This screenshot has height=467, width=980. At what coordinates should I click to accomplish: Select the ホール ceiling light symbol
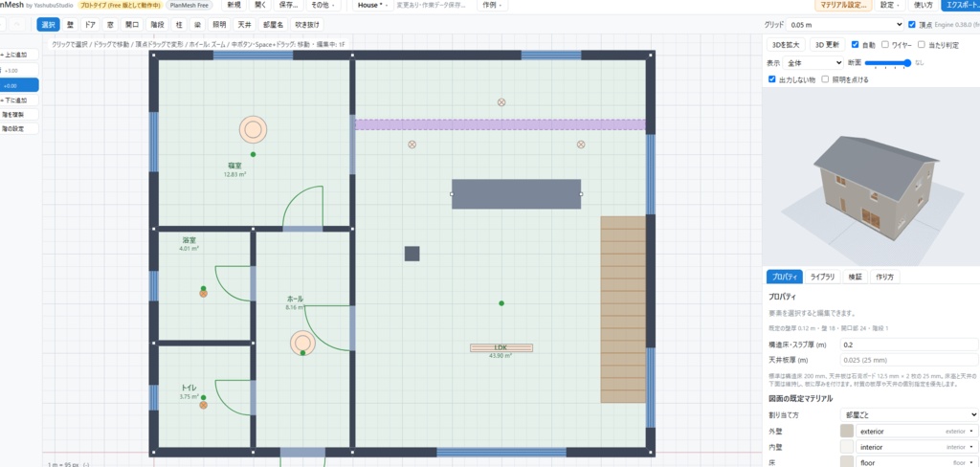click(x=302, y=343)
